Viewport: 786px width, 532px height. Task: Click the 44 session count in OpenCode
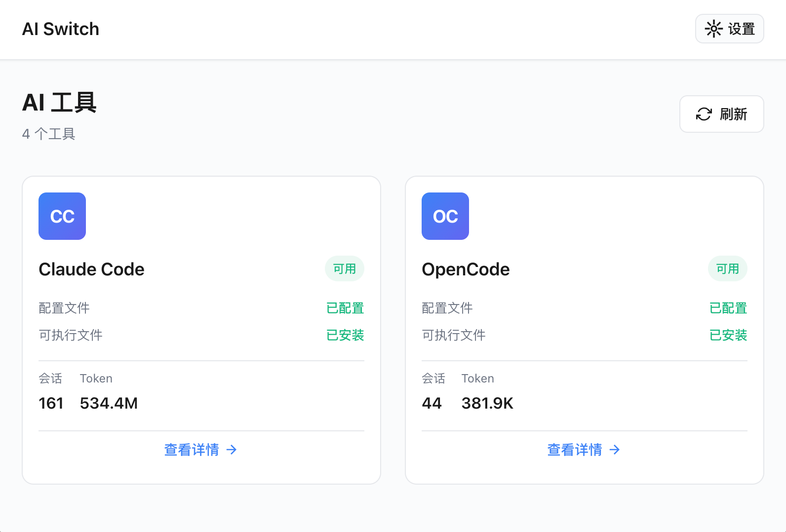click(x=432, y=403)
